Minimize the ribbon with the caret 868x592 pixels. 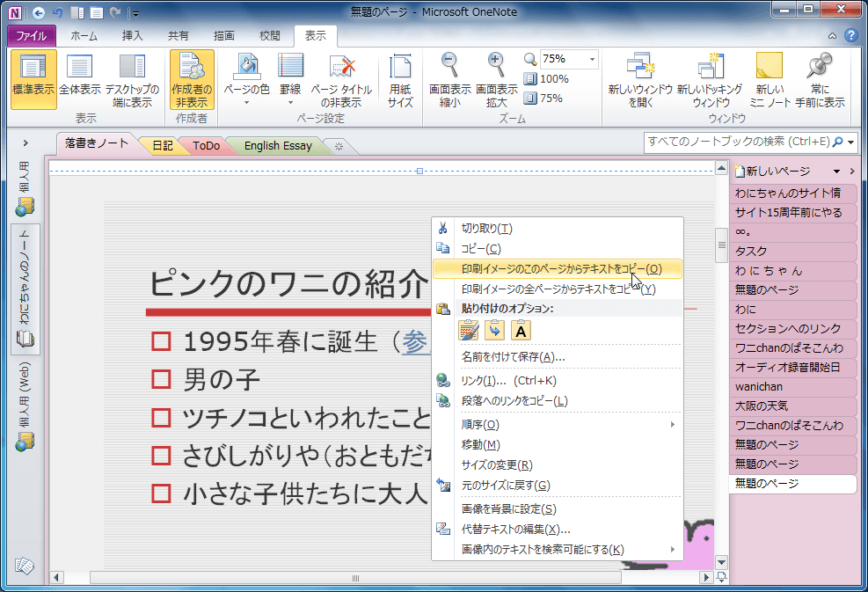coord(832,36)
